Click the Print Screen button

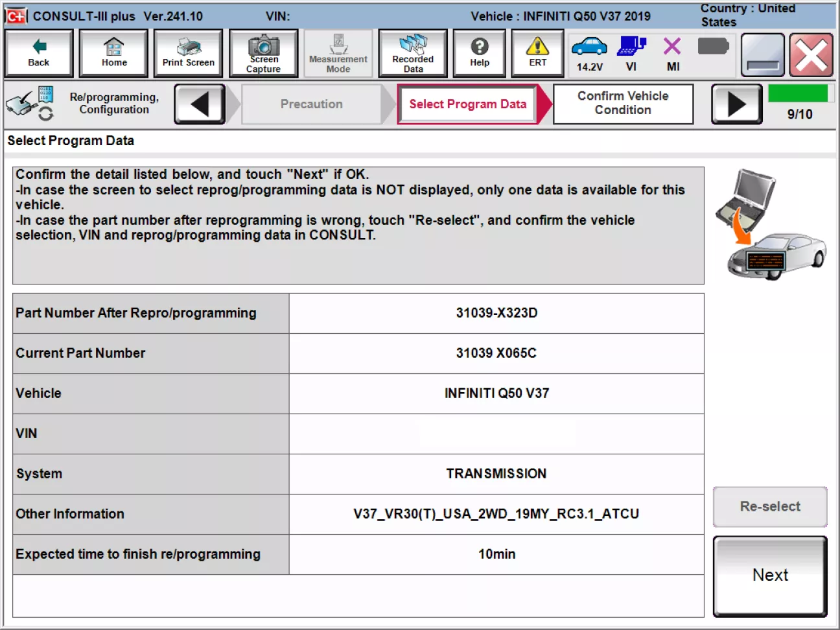tap(188, 53)
